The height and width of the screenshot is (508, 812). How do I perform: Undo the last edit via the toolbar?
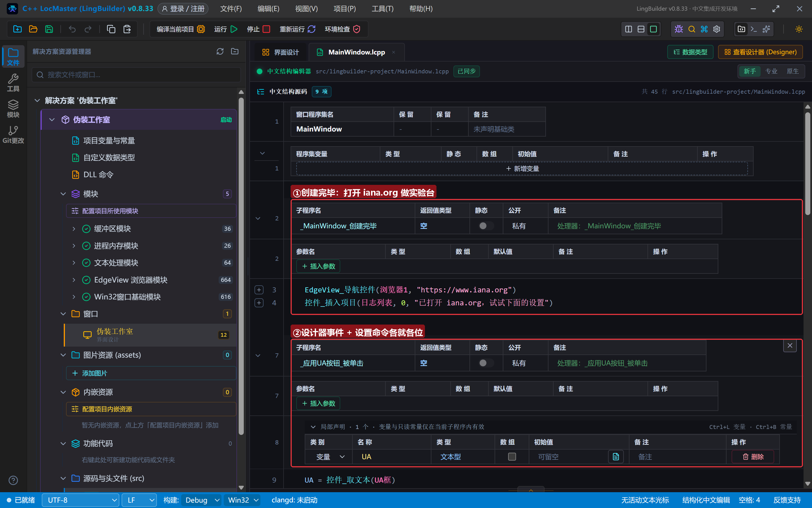pyautogui.click(x=72, y=29)
